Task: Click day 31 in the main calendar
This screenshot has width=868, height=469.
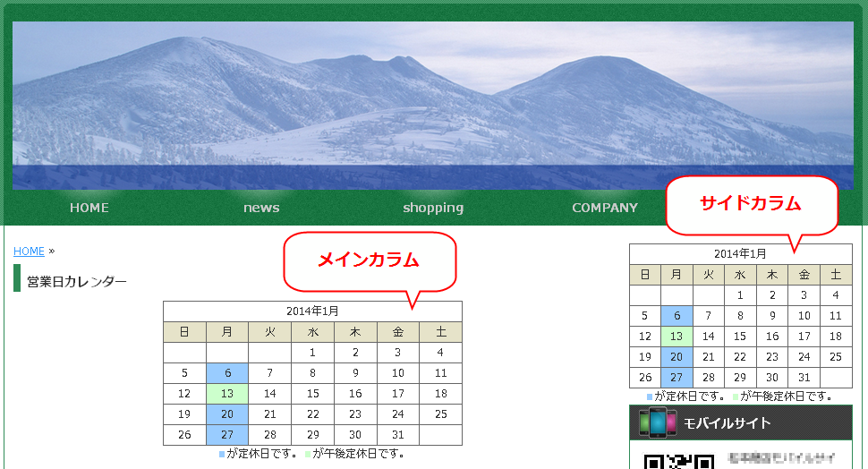Action: click(398, 435)
